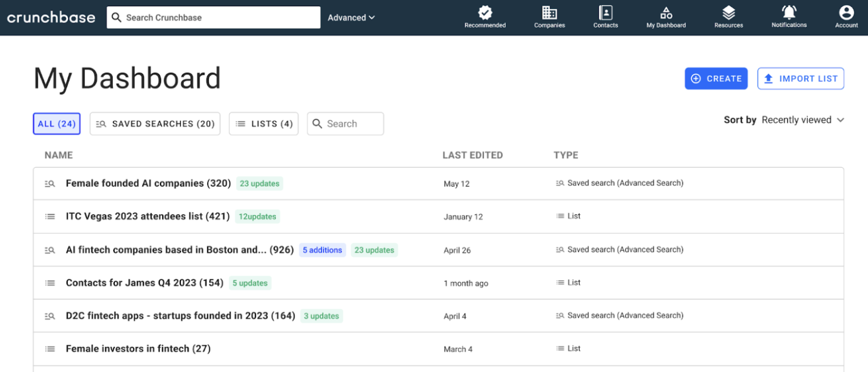Click the search magnifier in the Crunchbase search bar
Image resolution: width=868 pixels, height=372 pixels.
point(118,17)
